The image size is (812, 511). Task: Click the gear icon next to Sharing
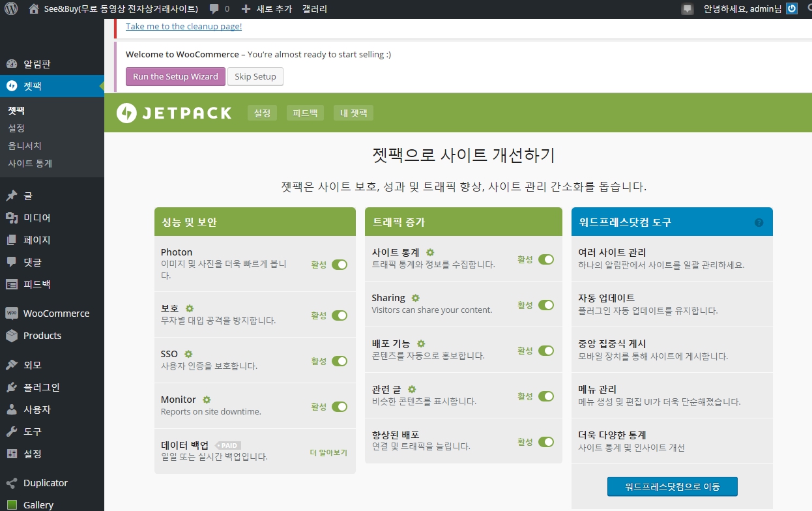415,298
